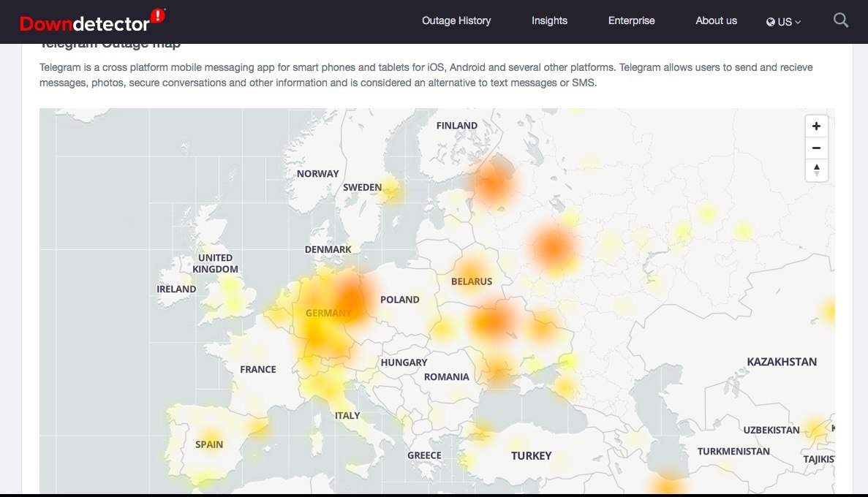Click the IRELAND map label
Viewport: 868px width, 497px height.
point(176,289)
